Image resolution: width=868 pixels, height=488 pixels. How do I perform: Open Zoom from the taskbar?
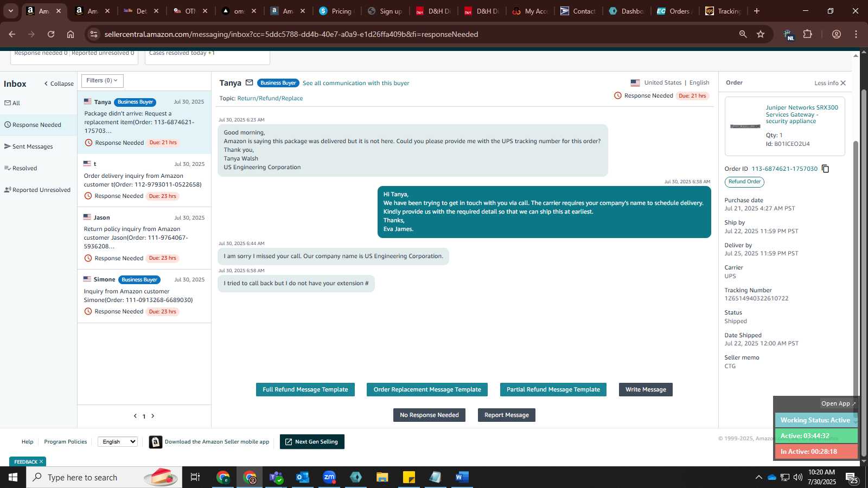tap(329, 477)
